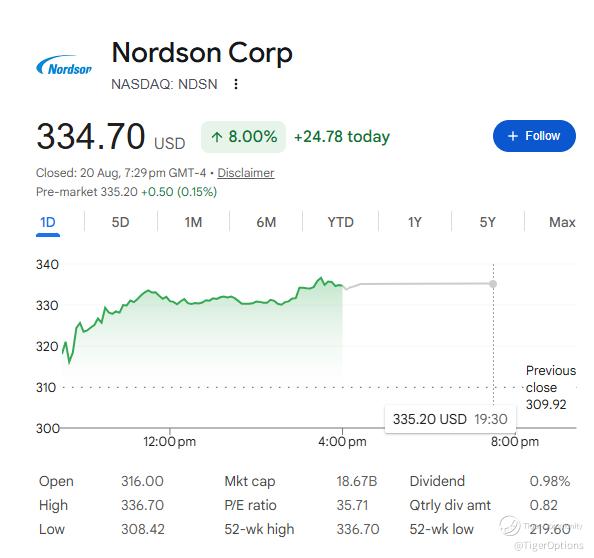This screenshot has width=594, height=558.
Task: Select the 6M chart range
Action: coord(266,222)
